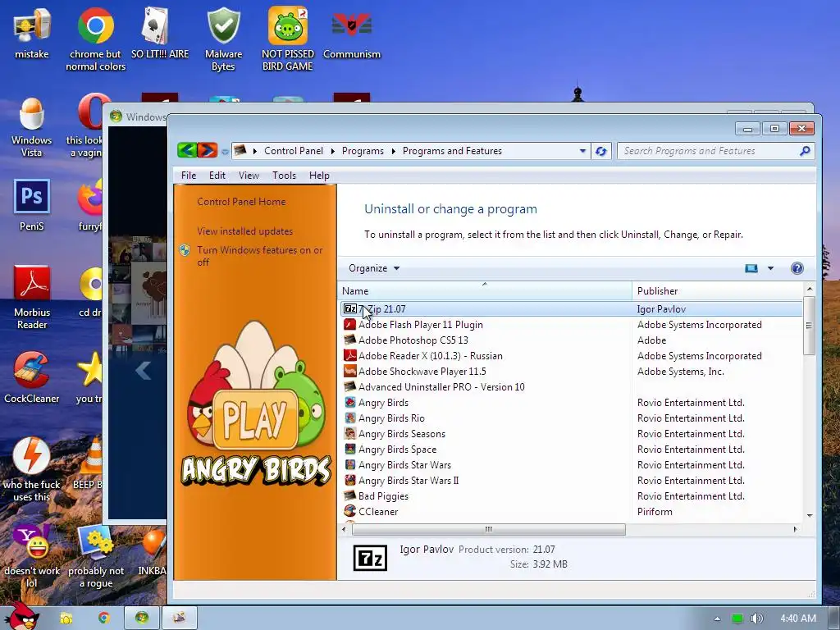Select Angry Birds Star Wars II entry
840x630 pixels.
tap(572, 481)
